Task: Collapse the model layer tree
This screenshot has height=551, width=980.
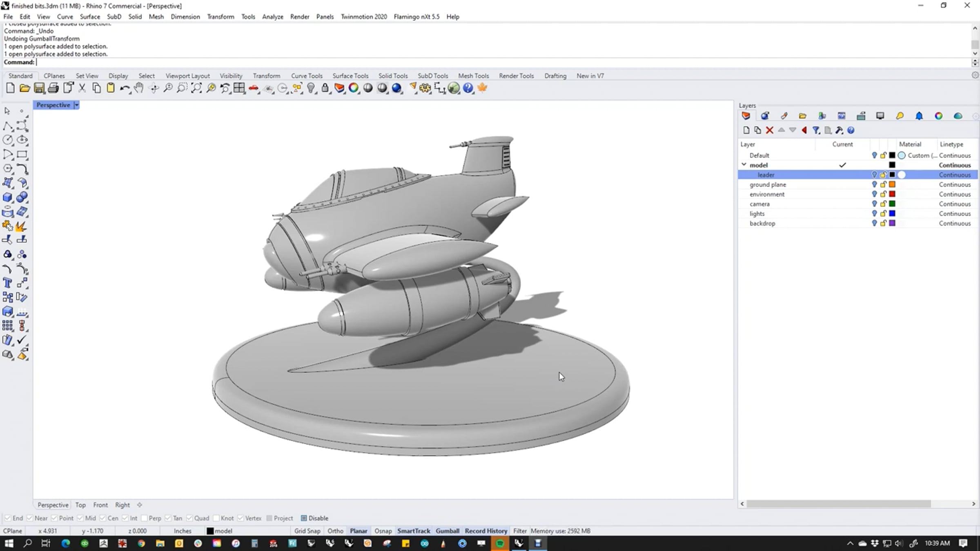Action: (x=744, y=165)
